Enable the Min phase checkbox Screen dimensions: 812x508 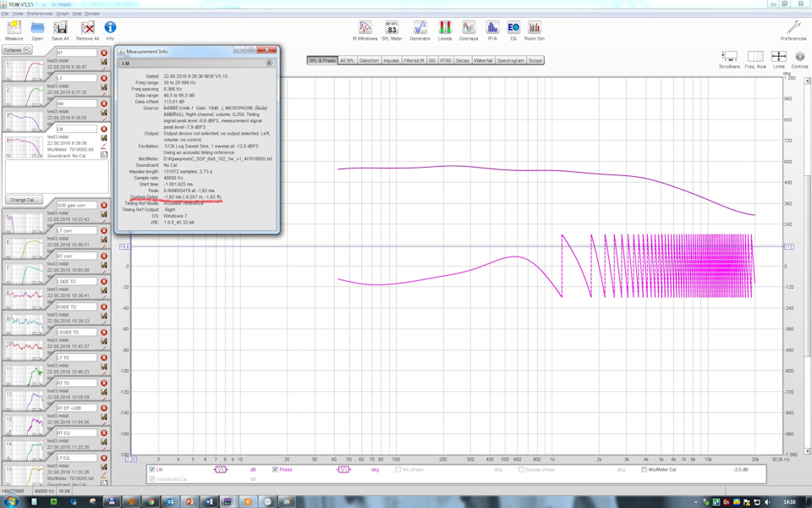pyautogui.click(x=398, y=470)
